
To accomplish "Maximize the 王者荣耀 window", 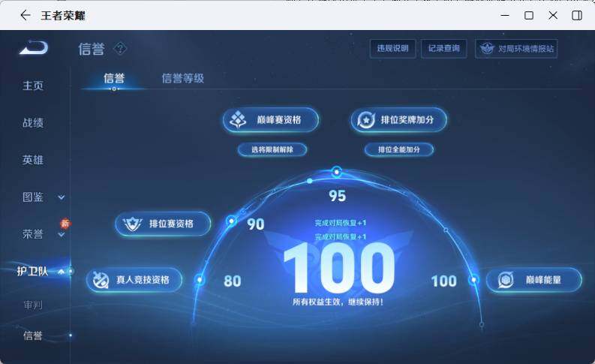I will coord(528,15).
